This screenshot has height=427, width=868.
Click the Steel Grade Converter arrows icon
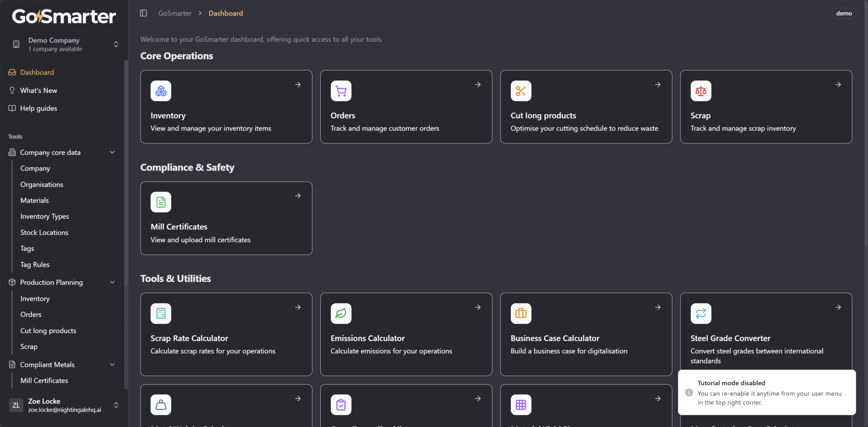click(701, 314)
